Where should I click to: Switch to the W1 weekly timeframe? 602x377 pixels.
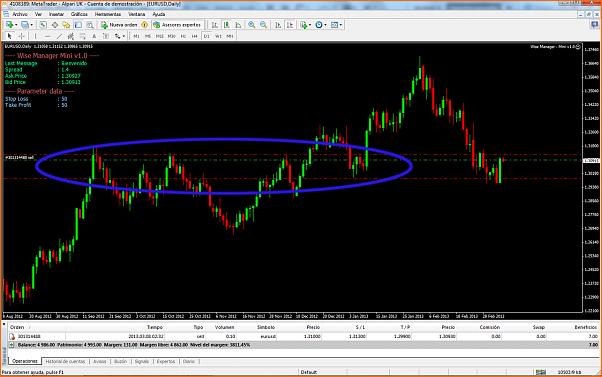point(218,36)
